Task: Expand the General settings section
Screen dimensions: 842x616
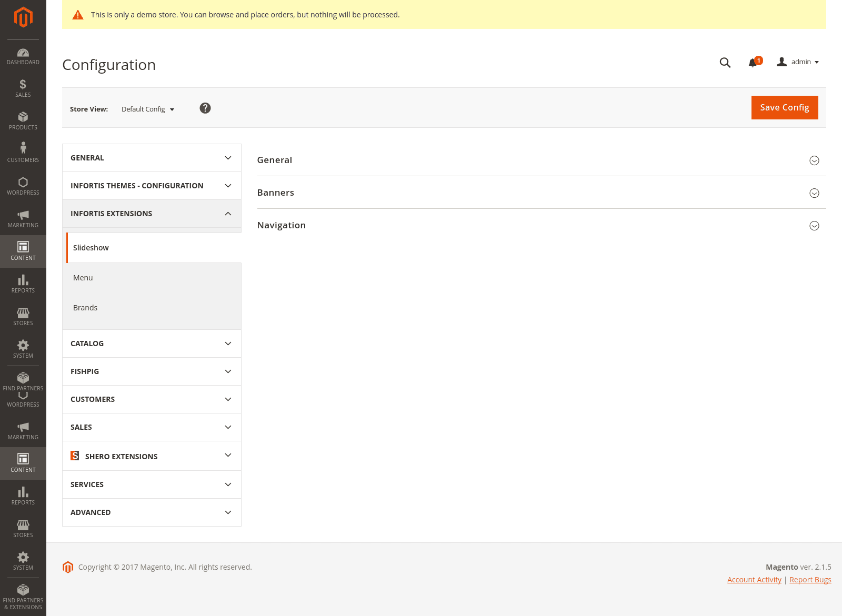Action: (542, 160)
